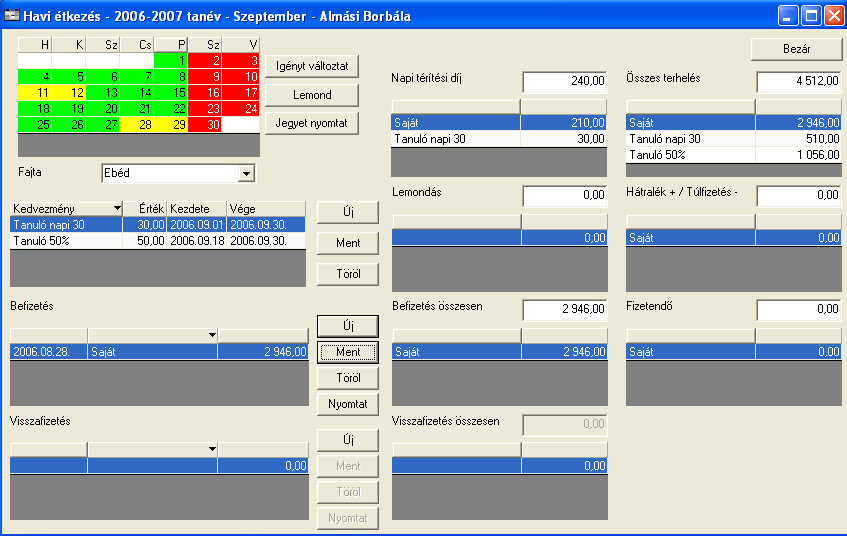Click focused Ment button in Befizetés section
847x536 pixels.
(x=348, y=352)
